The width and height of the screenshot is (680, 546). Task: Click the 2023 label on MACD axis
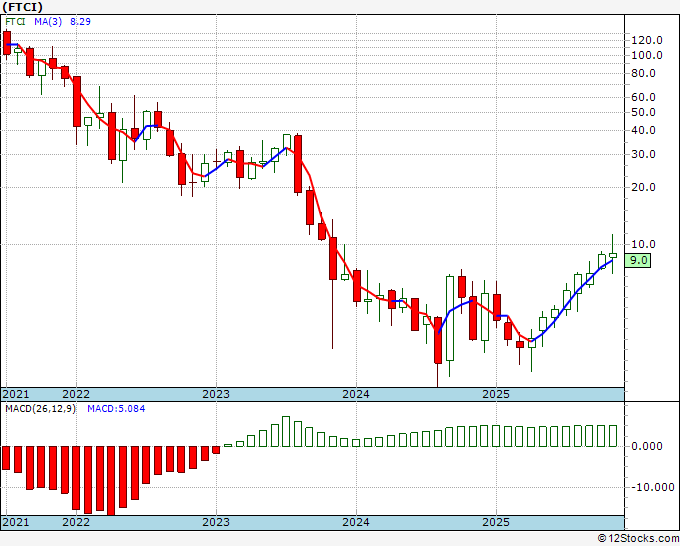[x=216, y=522]
